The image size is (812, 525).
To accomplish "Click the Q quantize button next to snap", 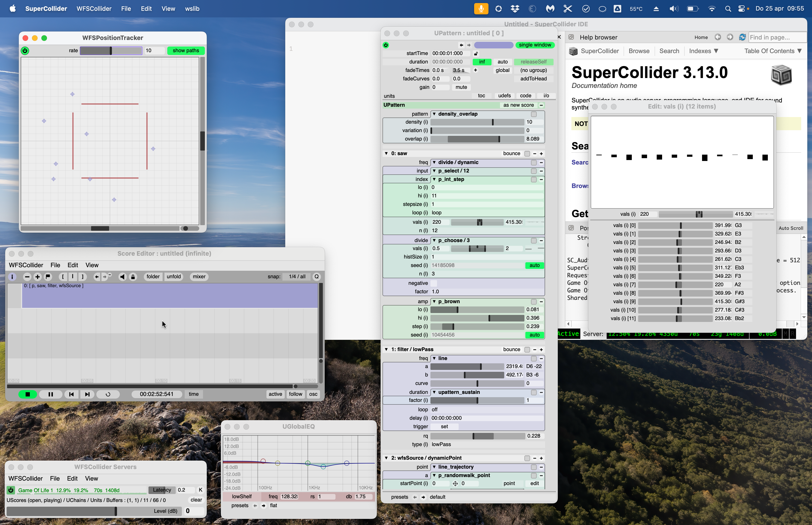I will point(316,276).
